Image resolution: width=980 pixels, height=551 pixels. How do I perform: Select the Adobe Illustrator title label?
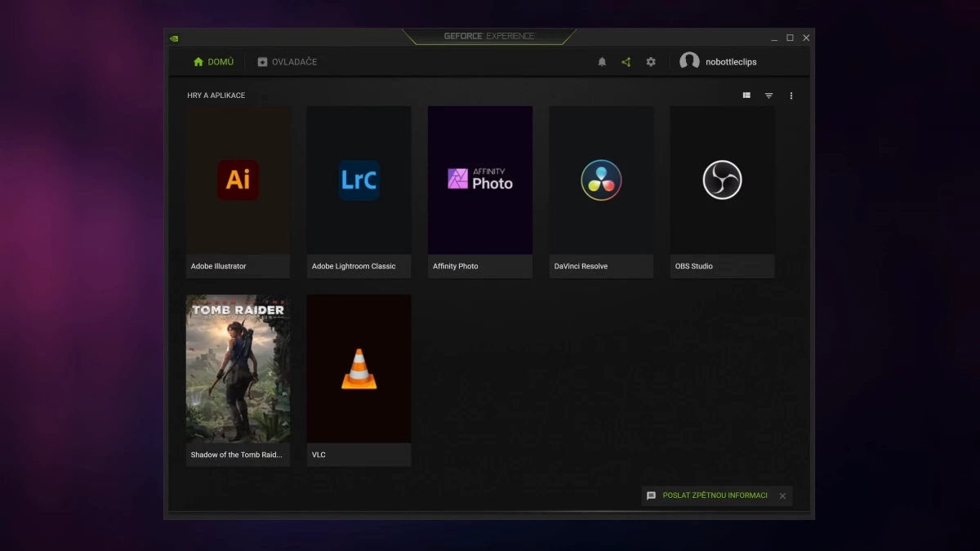[218, 266]
